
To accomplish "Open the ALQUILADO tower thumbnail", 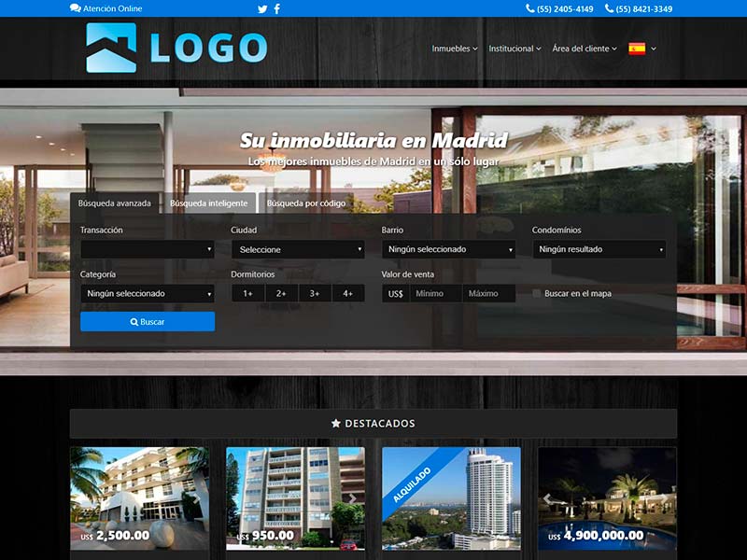I will tap(451, 498).
